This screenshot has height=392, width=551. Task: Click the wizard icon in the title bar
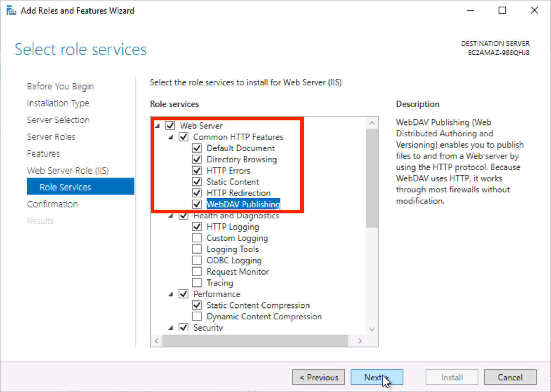pos(11,11)
